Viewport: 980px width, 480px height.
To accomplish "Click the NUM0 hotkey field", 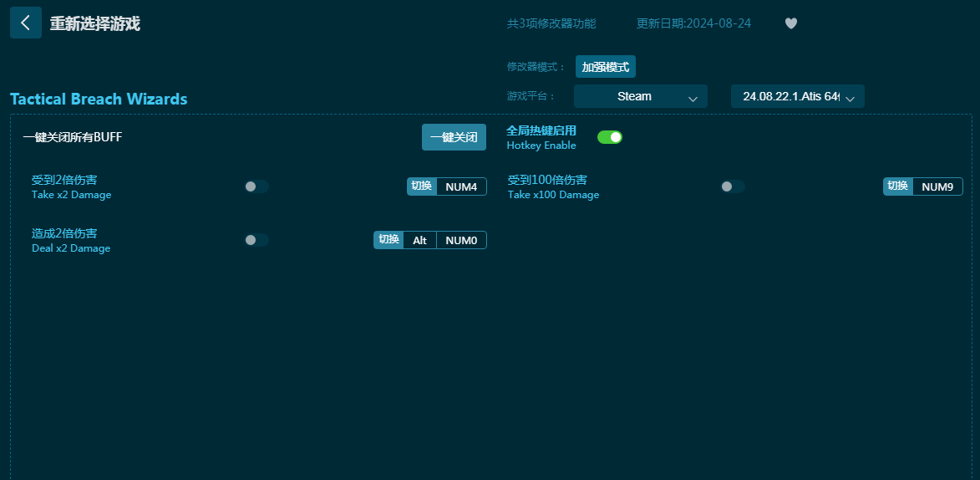I will 461,240.
